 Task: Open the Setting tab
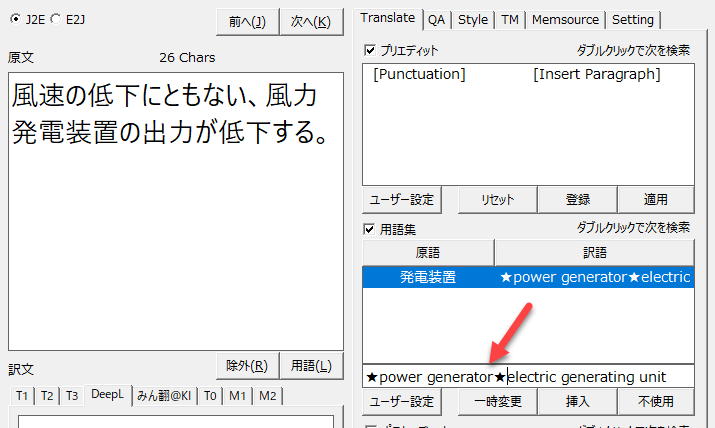click(632, 19)
